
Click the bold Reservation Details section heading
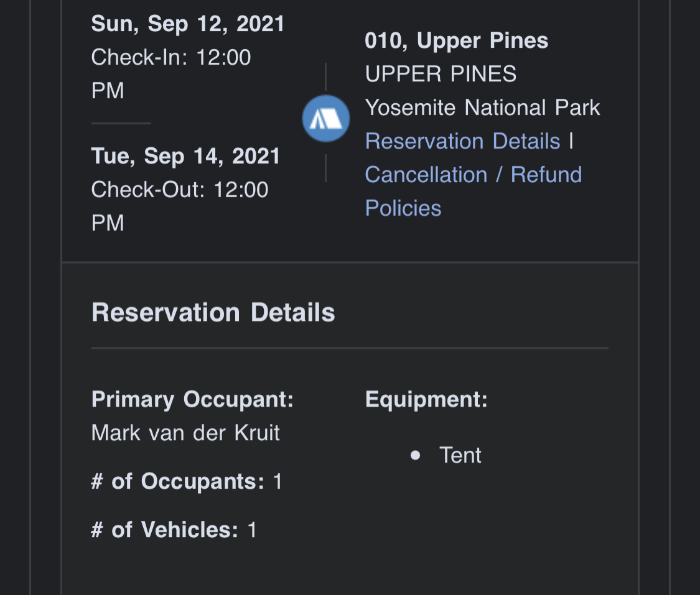click(213, 312)
